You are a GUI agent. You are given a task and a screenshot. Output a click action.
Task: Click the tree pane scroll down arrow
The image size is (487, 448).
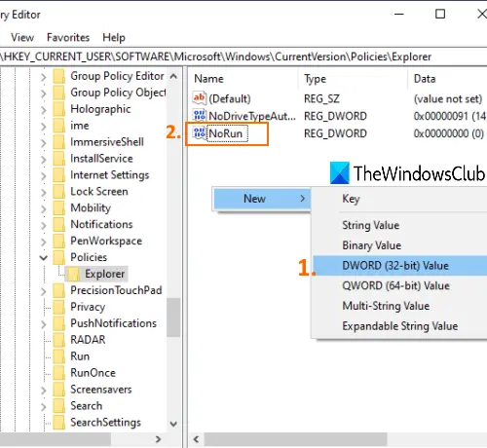pos(173,424)
